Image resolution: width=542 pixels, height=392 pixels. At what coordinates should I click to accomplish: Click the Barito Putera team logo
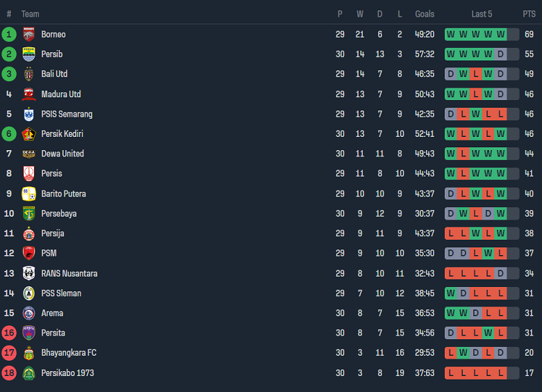(28, 194)
